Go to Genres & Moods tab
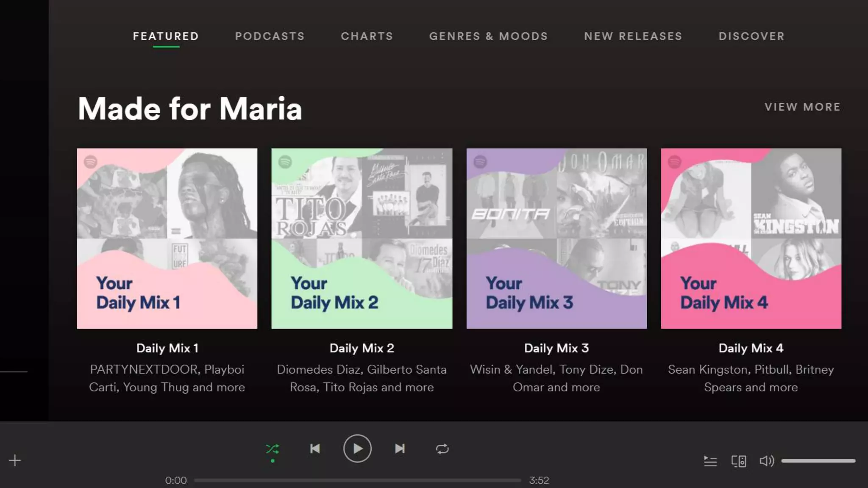 point(488,36)
